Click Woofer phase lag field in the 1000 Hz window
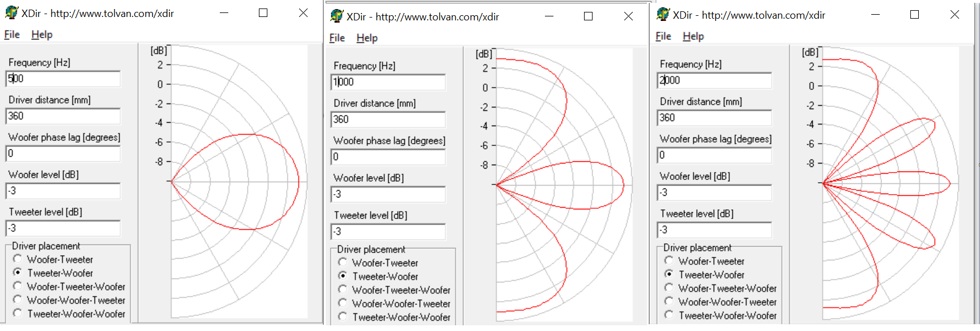Image resolution: width=980 pixels, height=331 pixels. click(388, 157)
